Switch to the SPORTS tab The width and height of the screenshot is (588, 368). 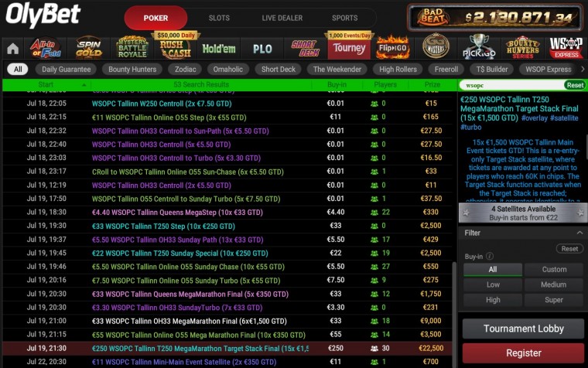[x=344, y=18]
